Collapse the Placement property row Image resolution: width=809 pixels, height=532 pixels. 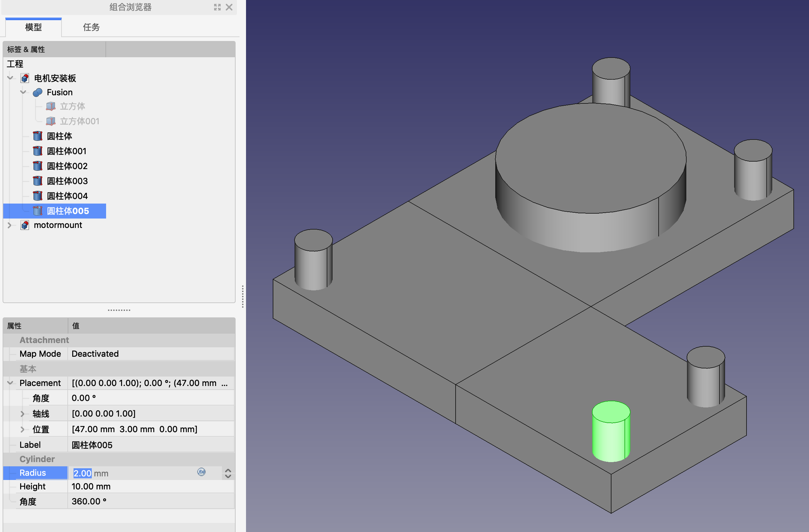(x=10, y=383)
